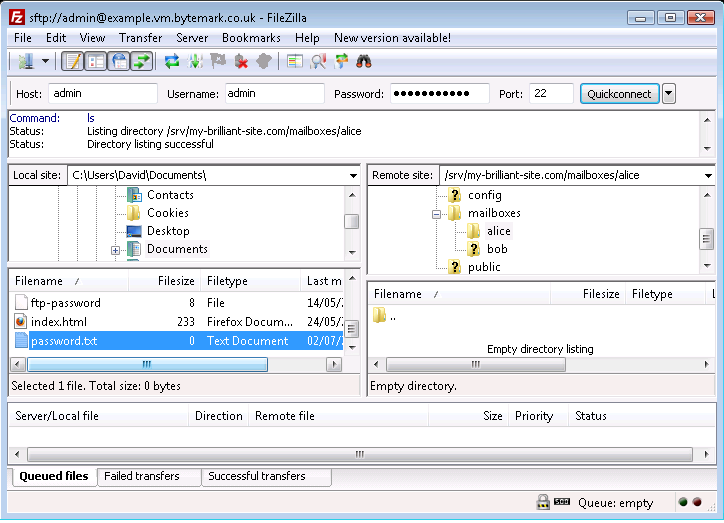Image resolution: width=724 pixels, height=523 pixels.
Task: Open the Bookmarks menu
Action: (251, 38)
